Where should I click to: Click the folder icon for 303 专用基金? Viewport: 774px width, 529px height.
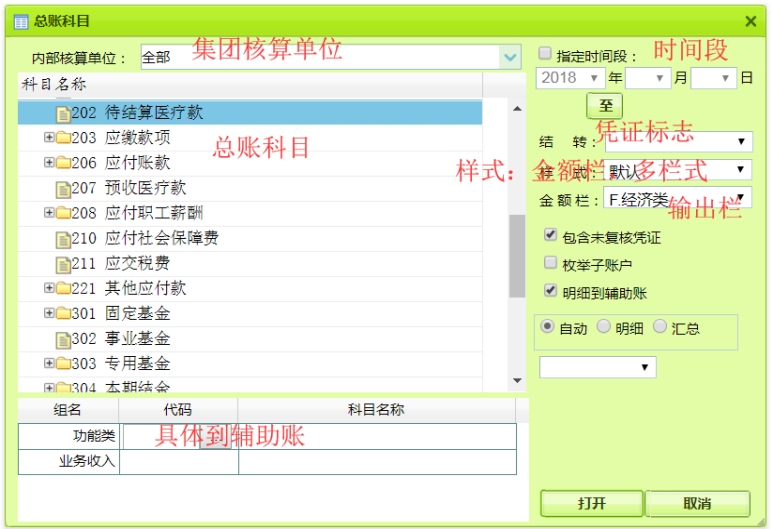[x=62, y=364]
